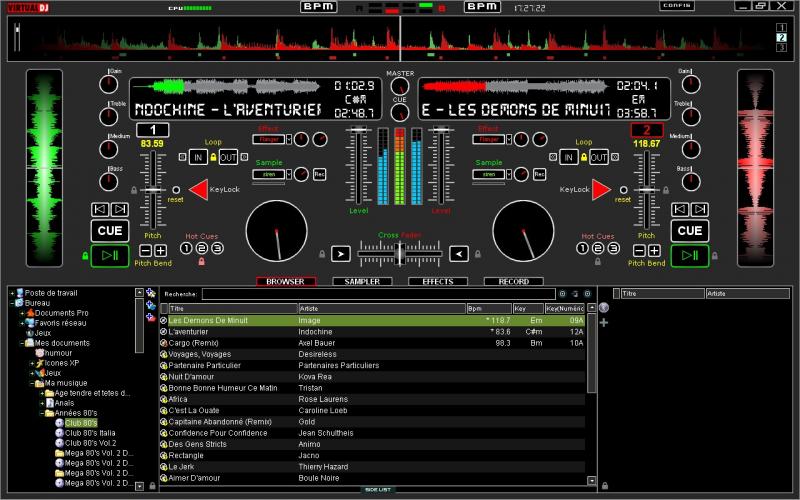
Task: Switch to the BROWSER tab
Action: pos(286,282)
